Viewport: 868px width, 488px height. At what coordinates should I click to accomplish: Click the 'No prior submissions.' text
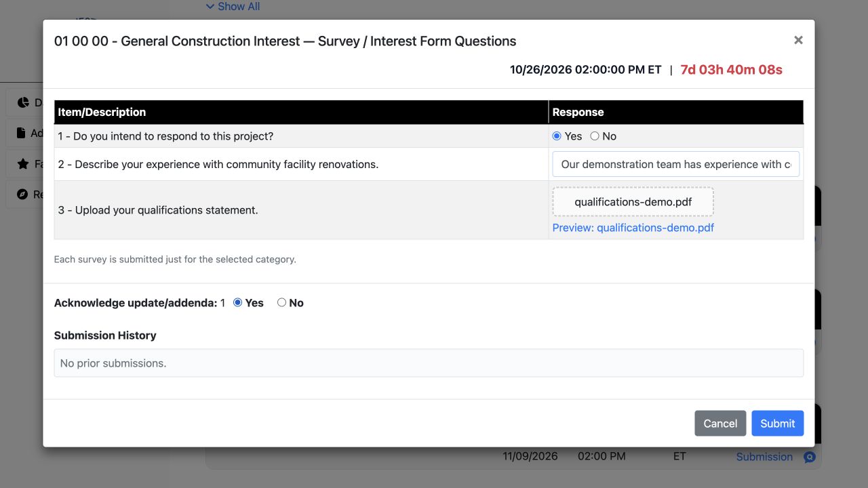click(x=113, y=363)
